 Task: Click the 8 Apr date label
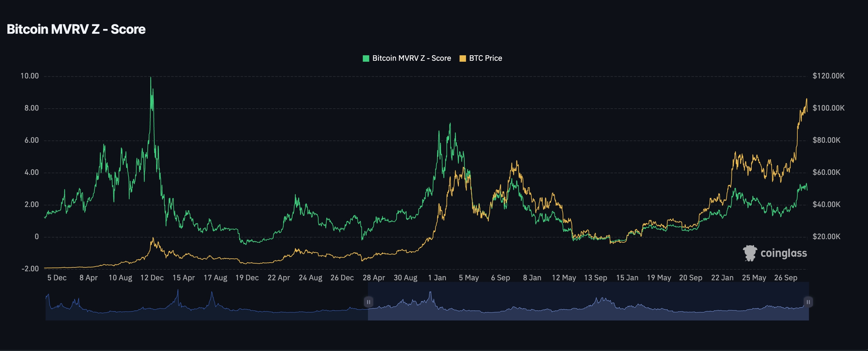pos(89,278)
